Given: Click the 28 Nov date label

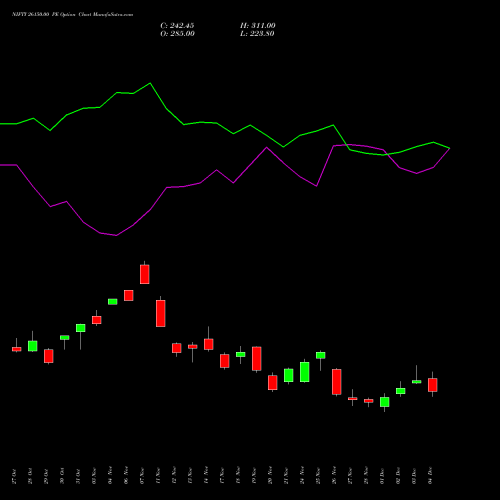Looking at the screenshot, I should click(x=366, y=476).
